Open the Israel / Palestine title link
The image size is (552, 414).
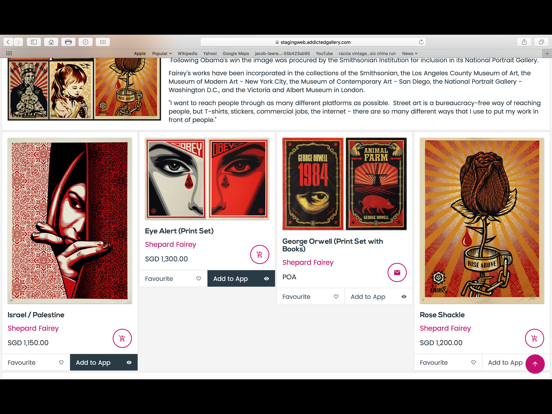click(x=36, y=315)
